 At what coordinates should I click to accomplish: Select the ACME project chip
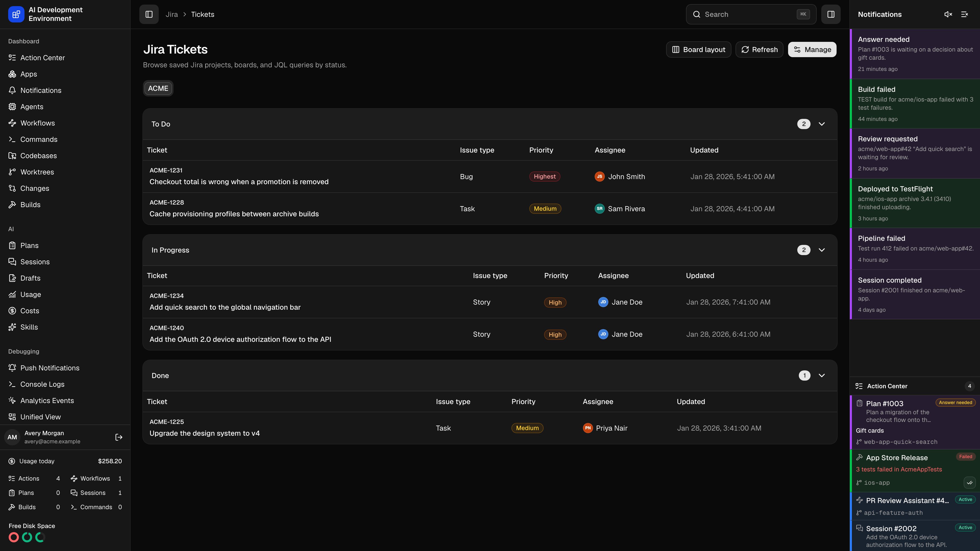coord(158,88)
